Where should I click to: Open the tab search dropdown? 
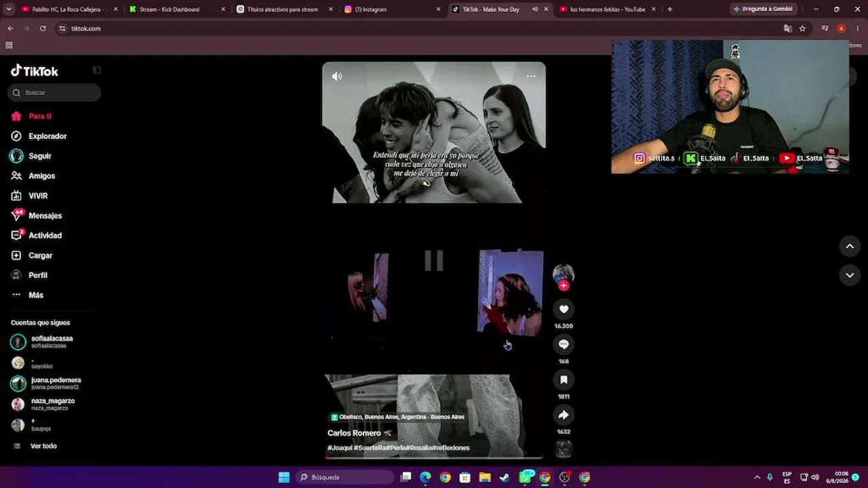pos(9,9)
